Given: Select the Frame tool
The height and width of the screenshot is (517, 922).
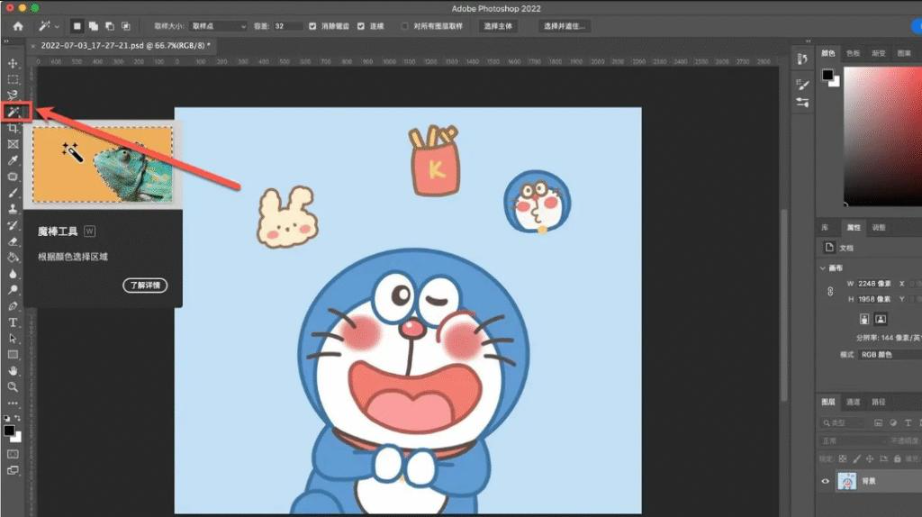Looking at the screenshot, I should pos(12,144).
